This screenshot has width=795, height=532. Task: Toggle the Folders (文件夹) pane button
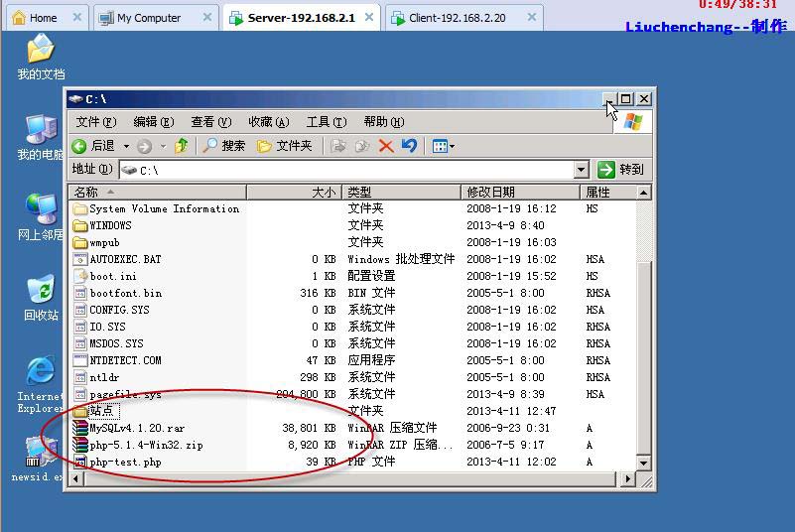pyautogui.click(x=285, y=146)
